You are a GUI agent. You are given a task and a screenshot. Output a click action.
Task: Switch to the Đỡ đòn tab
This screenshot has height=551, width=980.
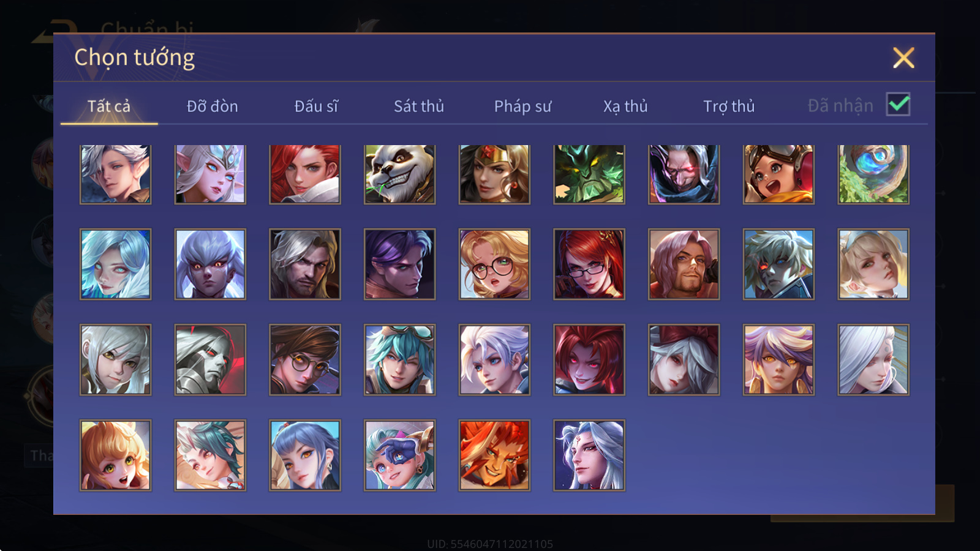(212, 106)
